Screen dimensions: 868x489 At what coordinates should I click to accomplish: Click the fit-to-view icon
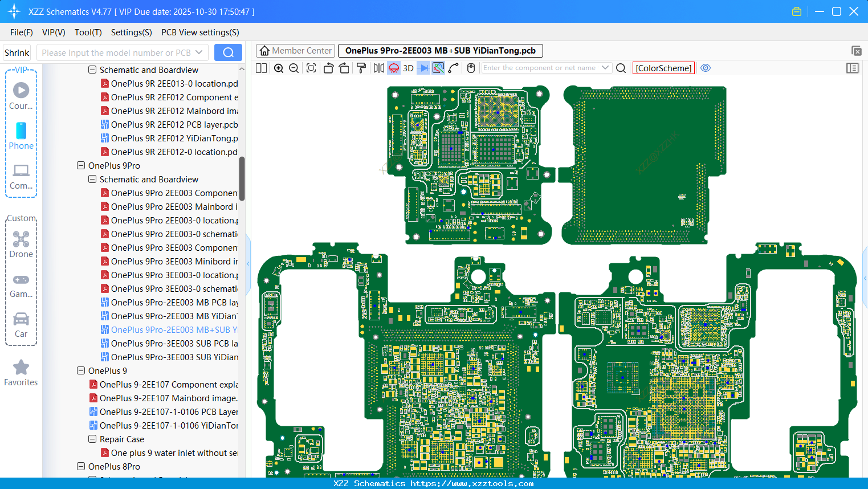[x=311, y=68]
